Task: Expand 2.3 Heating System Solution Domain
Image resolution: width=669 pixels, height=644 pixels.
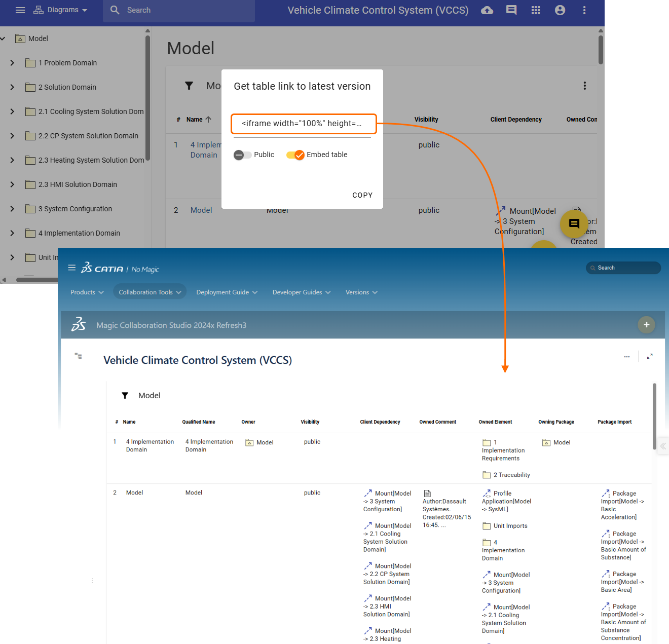Action: tap(12, 160)
